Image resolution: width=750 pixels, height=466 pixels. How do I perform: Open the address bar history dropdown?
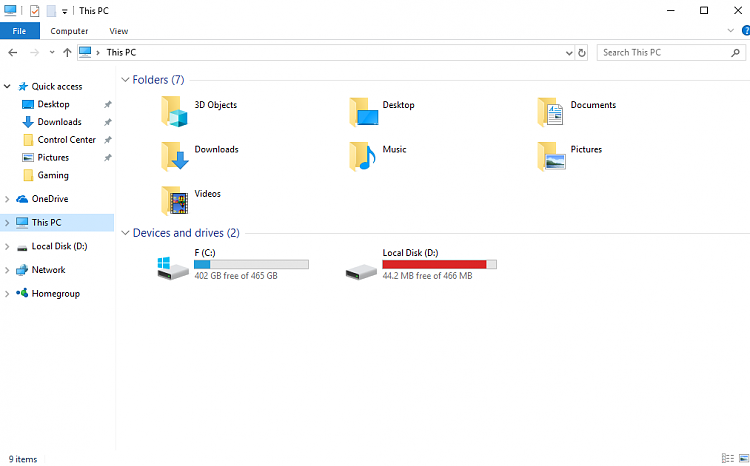coord(569,53)
